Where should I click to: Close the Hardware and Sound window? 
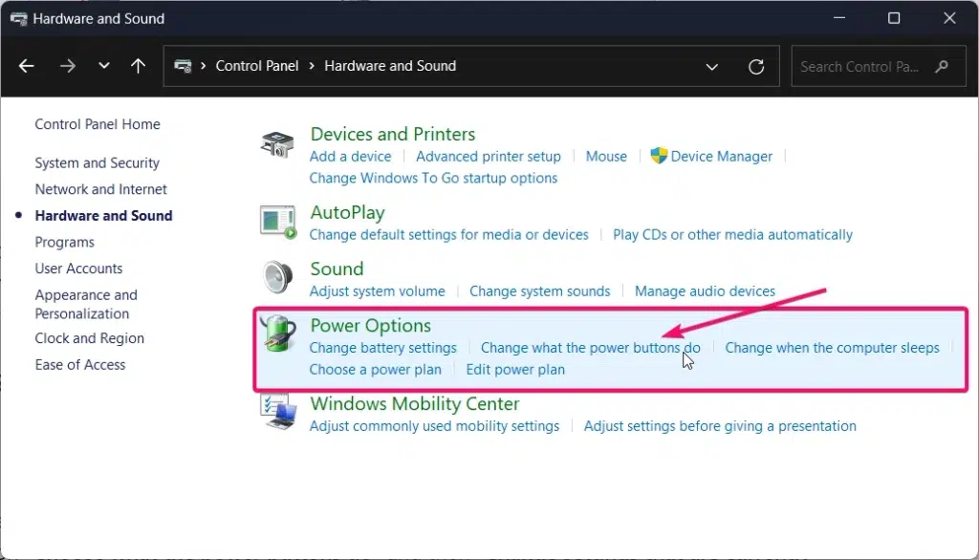click(x=949, y=18)
